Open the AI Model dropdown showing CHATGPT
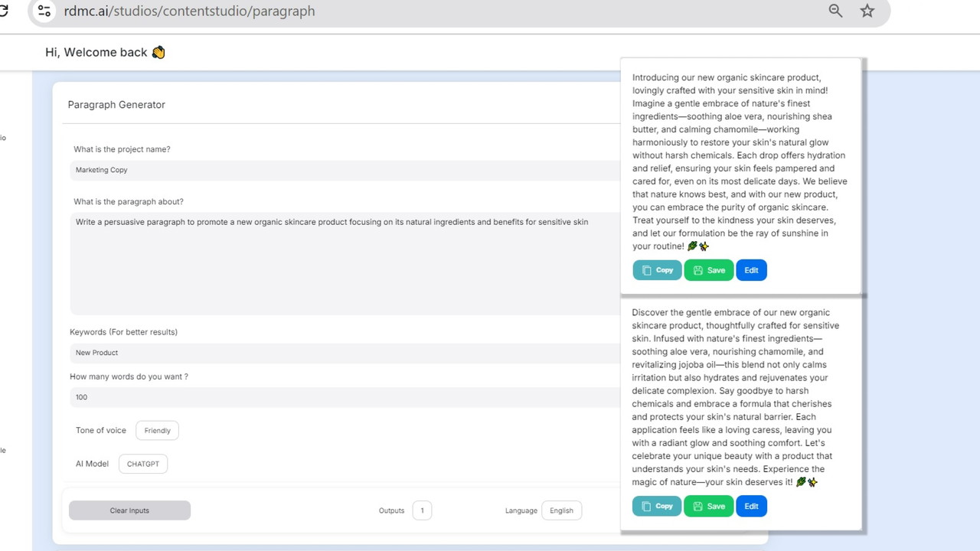This screenshot has height=551, width=980. tap(143, 464)
